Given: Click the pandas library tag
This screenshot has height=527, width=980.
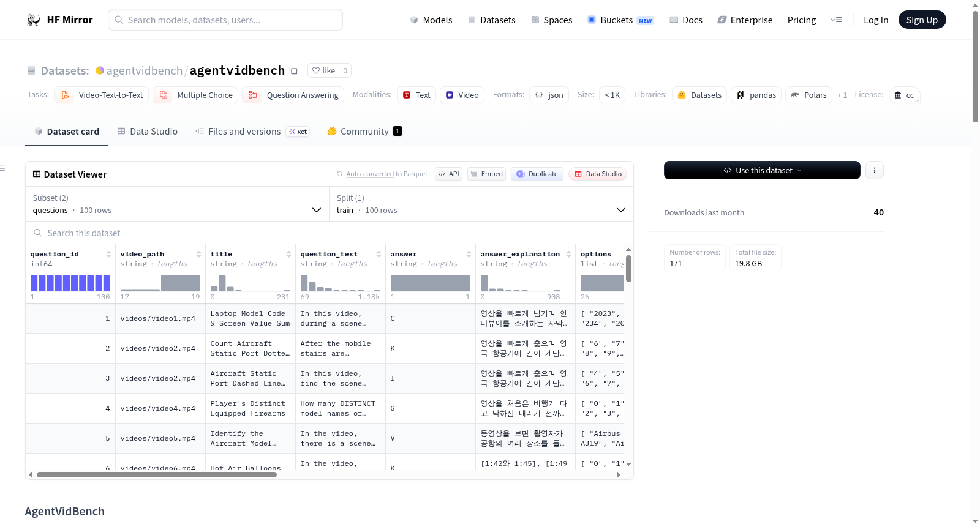Looking at the screenshot, I should (756, 95).
